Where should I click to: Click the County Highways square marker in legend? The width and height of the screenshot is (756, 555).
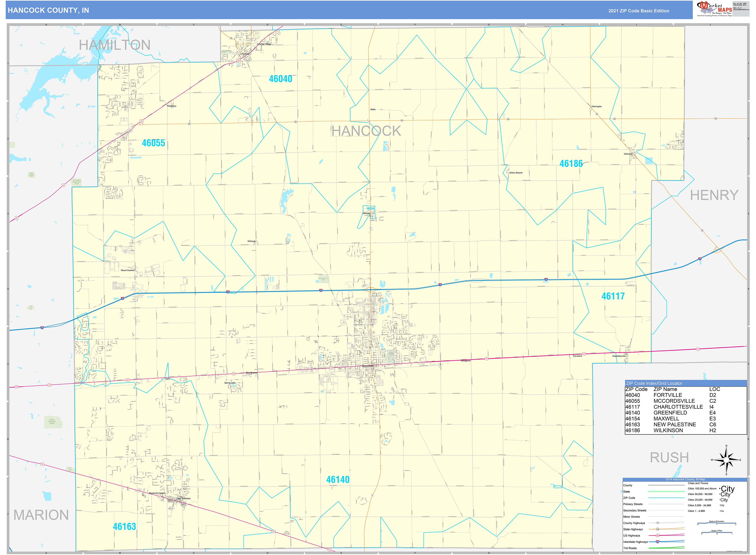[658, 523]
